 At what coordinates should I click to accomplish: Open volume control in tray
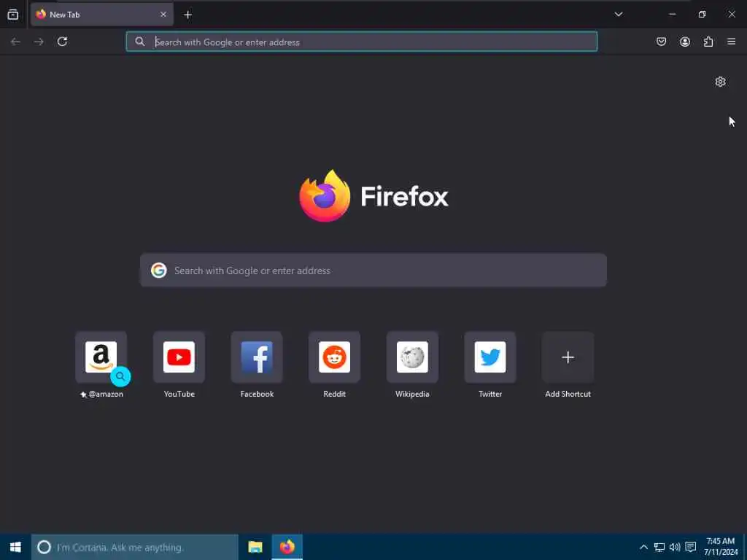pyautogui.click(x=675, y=547)
